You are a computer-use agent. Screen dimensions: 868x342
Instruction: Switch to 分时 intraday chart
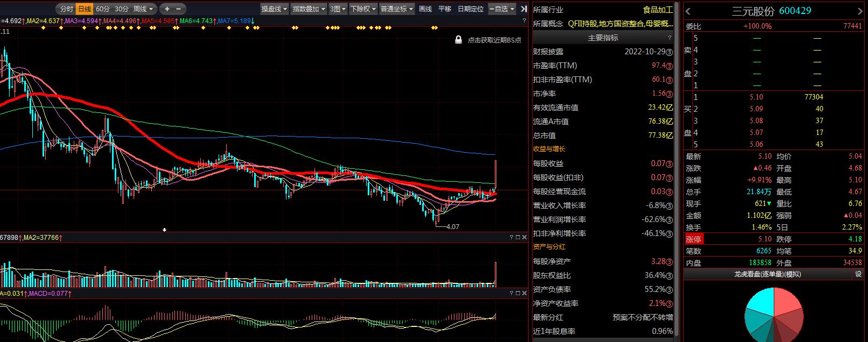(x=66, y=9)
